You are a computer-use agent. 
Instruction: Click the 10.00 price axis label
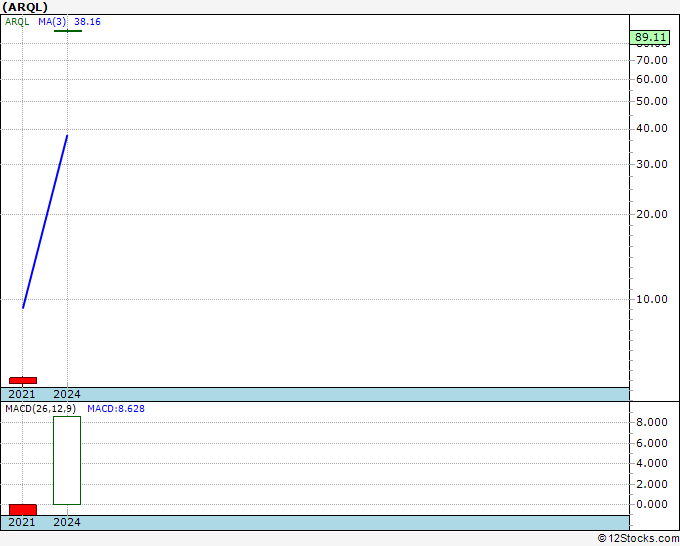651,299
